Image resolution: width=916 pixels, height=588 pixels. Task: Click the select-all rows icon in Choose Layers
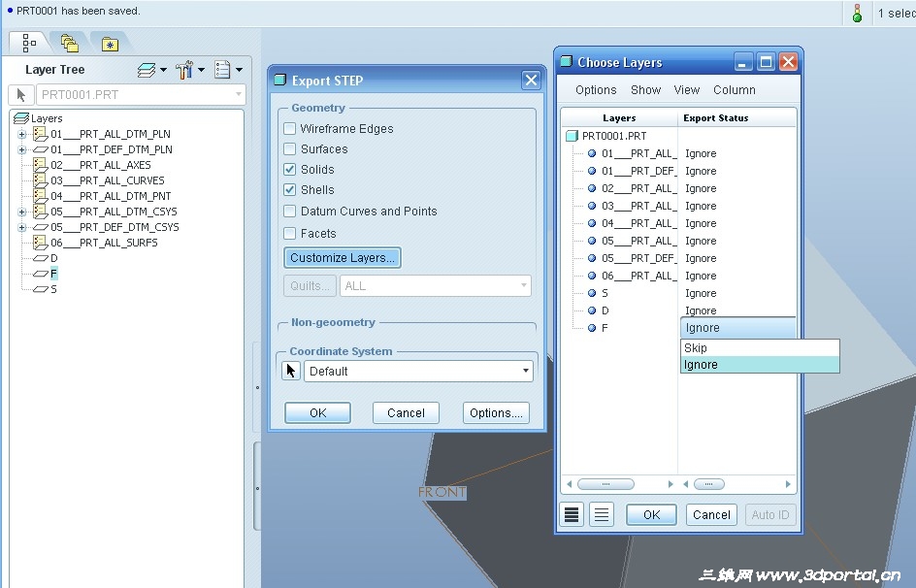point(572,514)
